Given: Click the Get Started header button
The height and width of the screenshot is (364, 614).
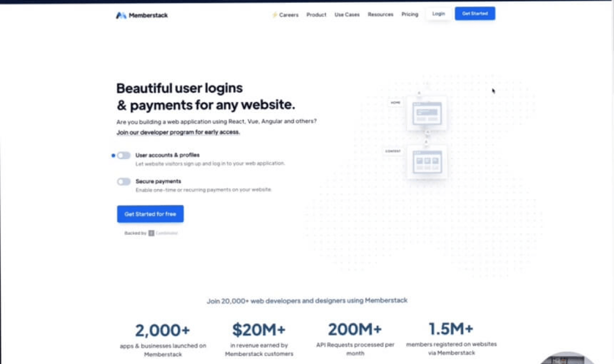Looking at the screenshot, I should click(x=475, y=14).
